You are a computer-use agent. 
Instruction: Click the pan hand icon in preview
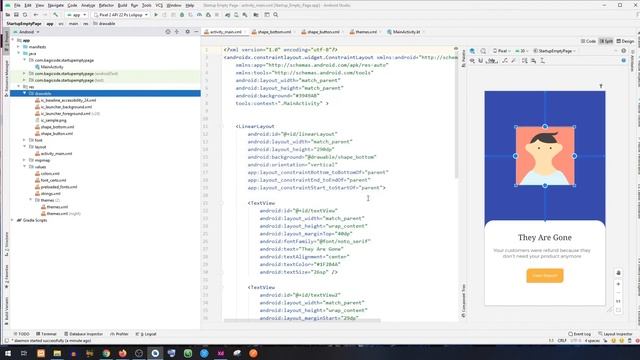point(618,273)
